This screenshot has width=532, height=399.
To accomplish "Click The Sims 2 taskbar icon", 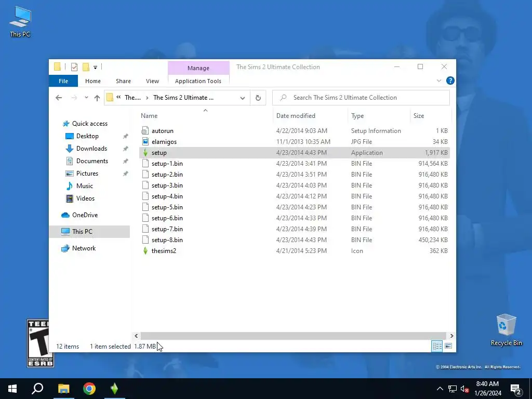I will point(114,389).
